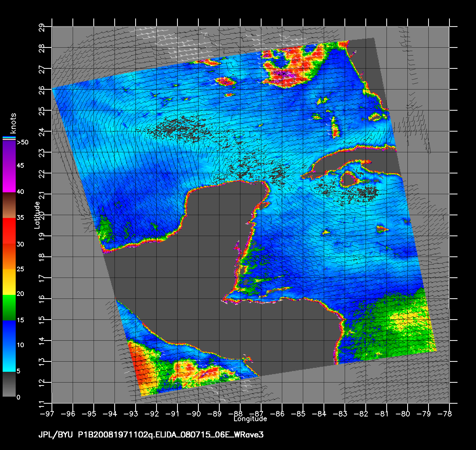Click the 'P1B20081971102q.ELIDA_080715_06E_WRave3' filename text

pyautogui.click(x=171, y=435)
